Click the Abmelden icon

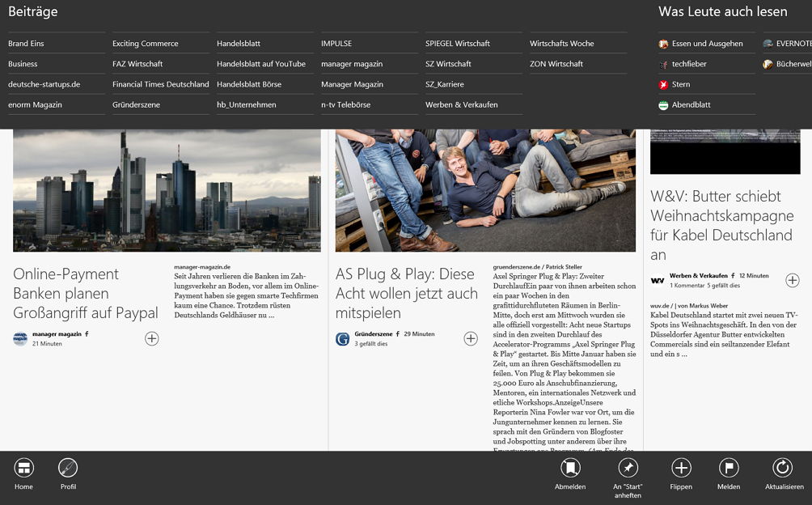pos(570,468)
